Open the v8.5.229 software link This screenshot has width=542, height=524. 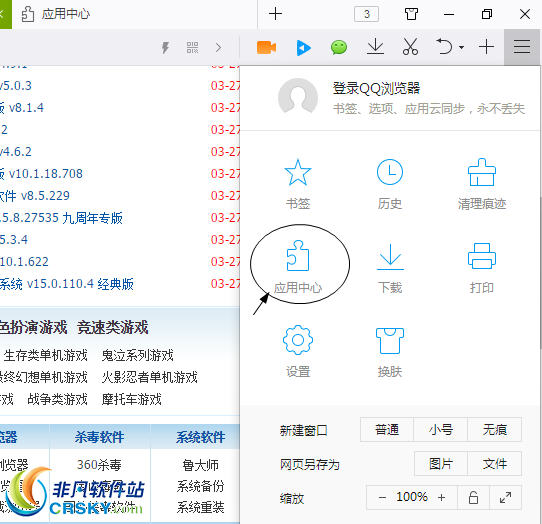(35, 196)
